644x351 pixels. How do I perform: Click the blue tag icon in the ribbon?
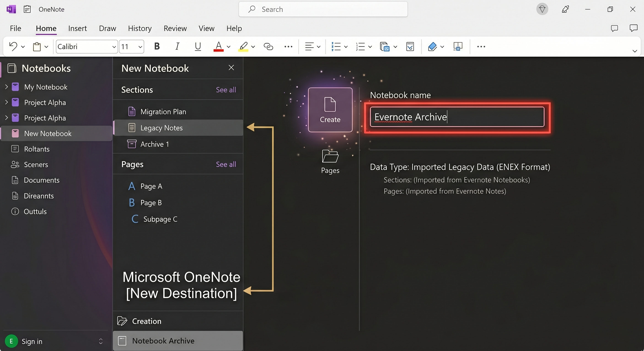(x=432, y=46)
